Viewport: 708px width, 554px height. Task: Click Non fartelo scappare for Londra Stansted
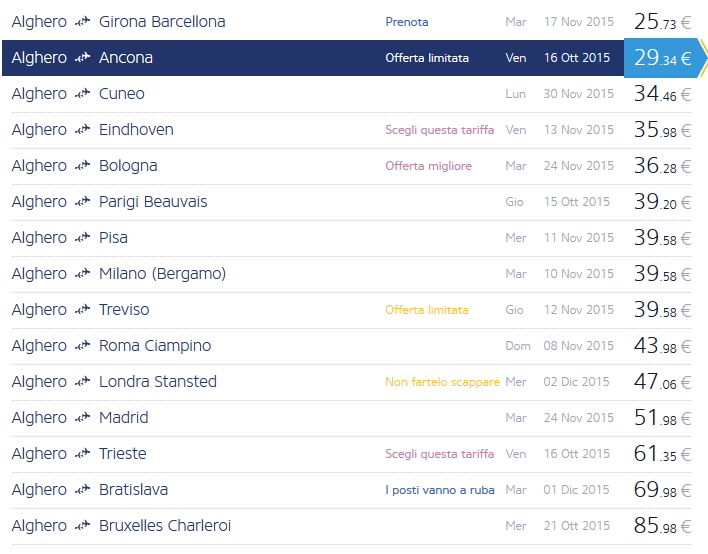pos(442,382)
